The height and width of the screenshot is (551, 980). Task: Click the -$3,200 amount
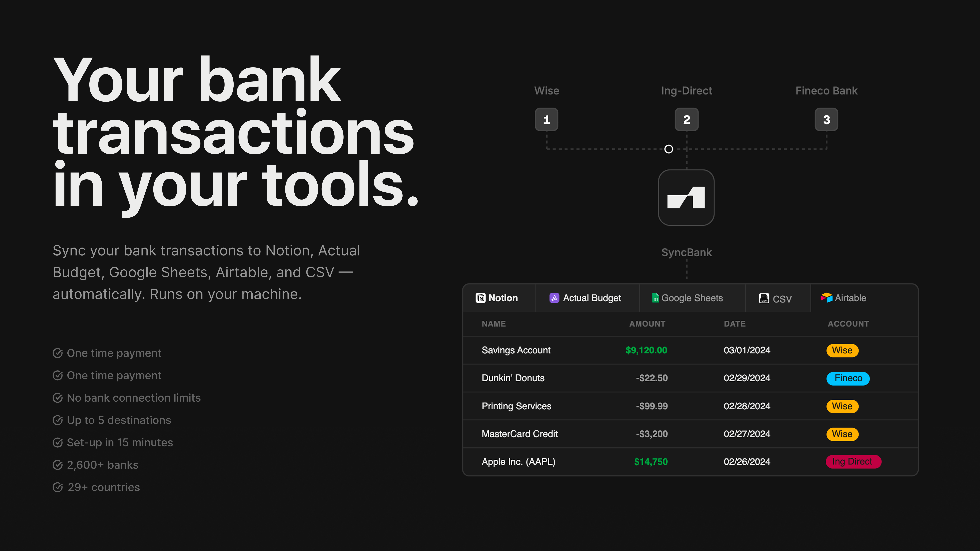pyautogui.click(x=652, y=434)
